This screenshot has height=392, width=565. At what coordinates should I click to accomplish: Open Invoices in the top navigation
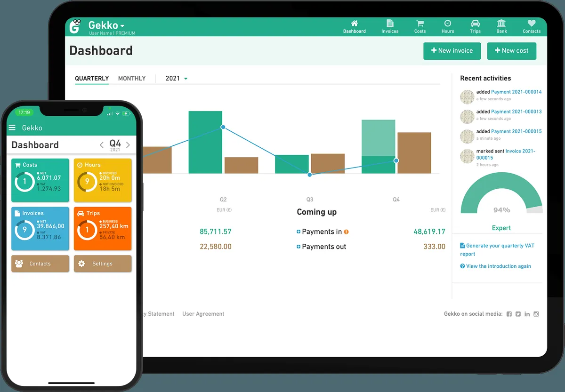pyautogui.click(x=390, y=26)
